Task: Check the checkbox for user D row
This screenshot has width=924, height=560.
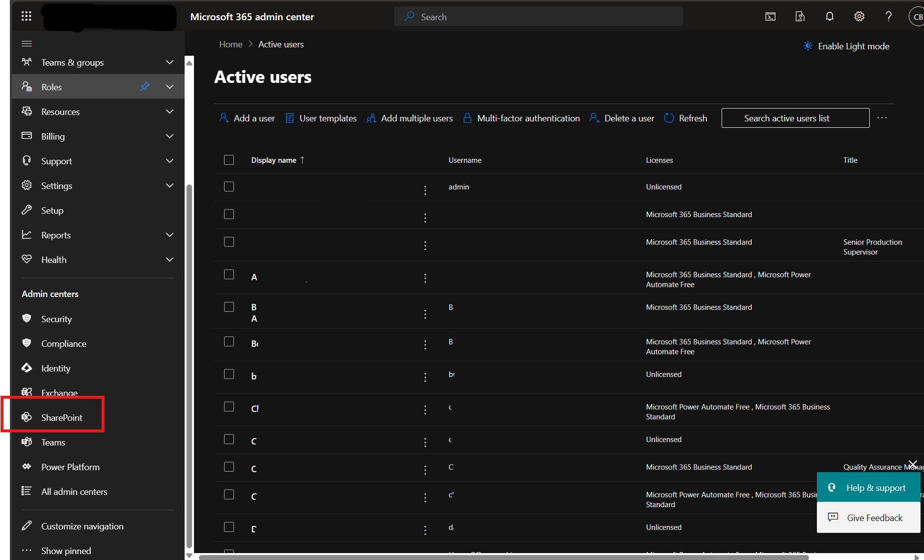Action: tap(229, 527)
